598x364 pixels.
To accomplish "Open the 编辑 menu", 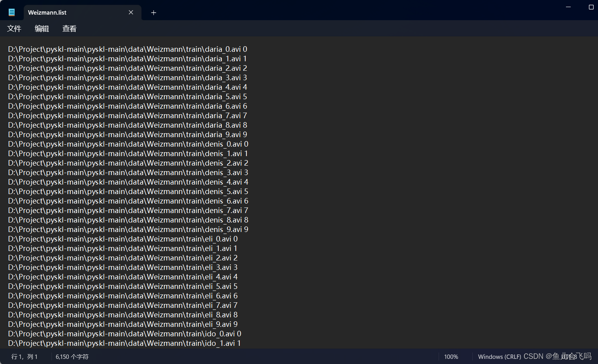I will 42,28.
